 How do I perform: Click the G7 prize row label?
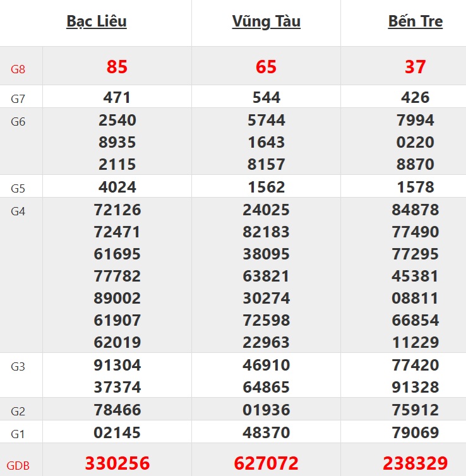[18, 98]
